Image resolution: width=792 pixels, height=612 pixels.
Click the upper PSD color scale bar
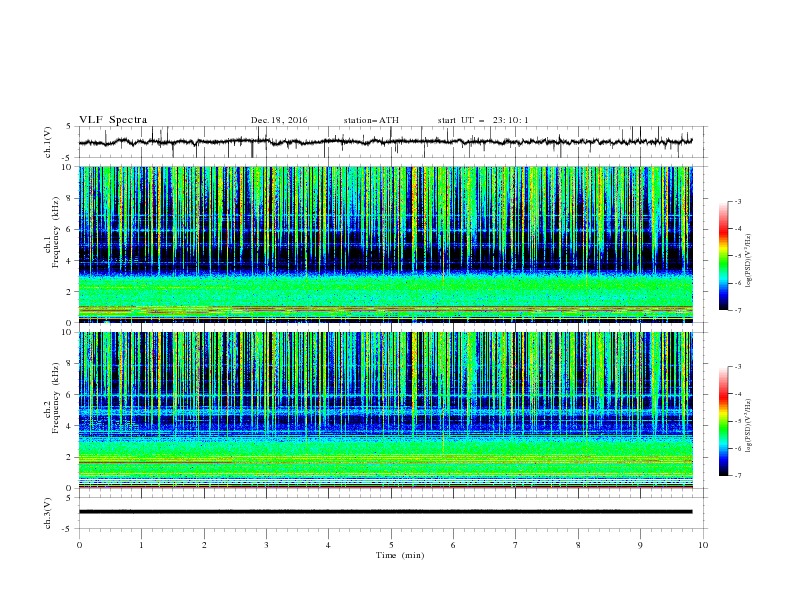[x=723, y=256]
